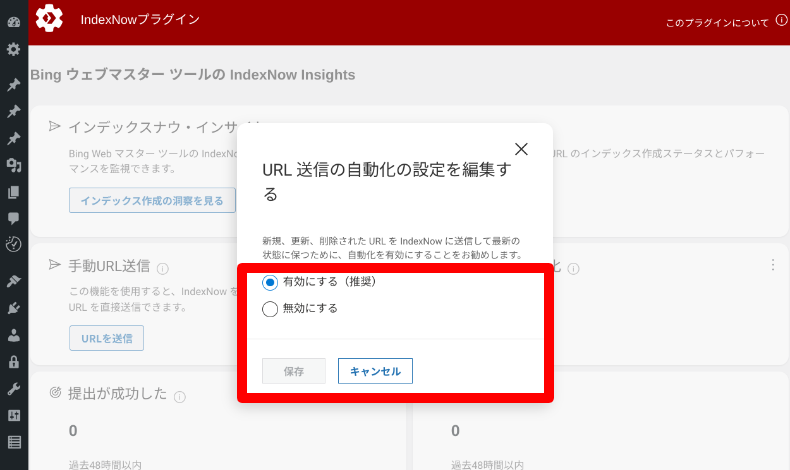Click インデックス作成の洞察を見る button
This screenshot has height=470, width=790.
(x=152, y=200)
